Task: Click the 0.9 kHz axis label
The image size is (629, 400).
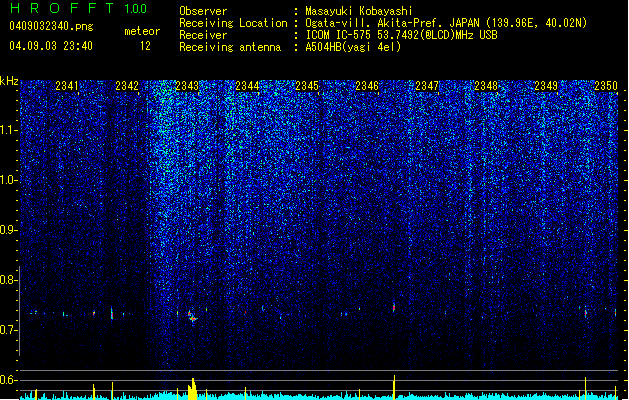Action: 9,230
